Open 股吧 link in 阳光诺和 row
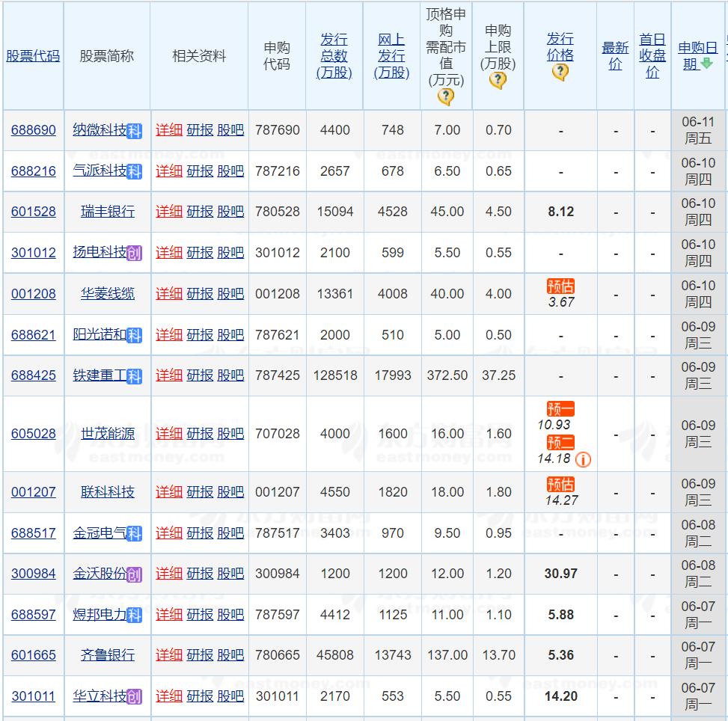Screen dimensions: 728x721 pyautogui.click(x=230, y=335)
